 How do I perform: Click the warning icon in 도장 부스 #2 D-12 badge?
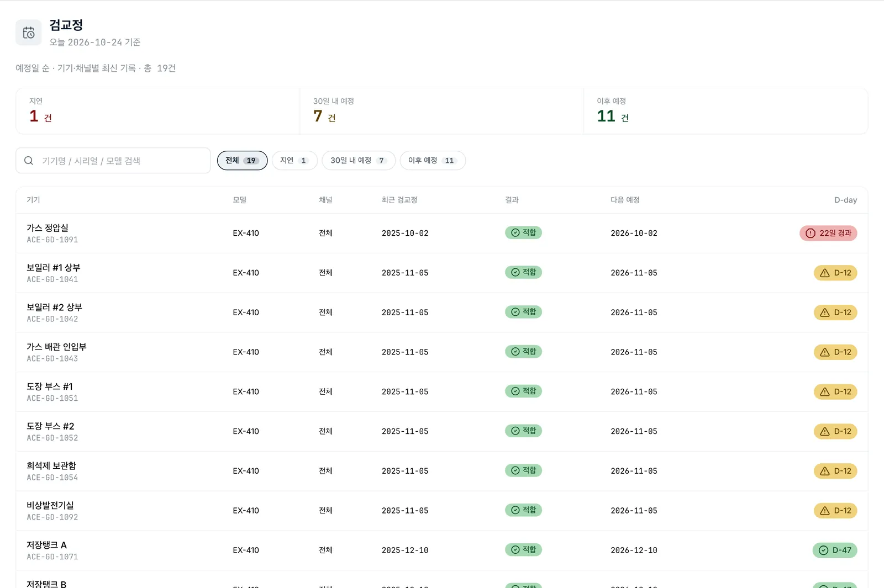825,431
